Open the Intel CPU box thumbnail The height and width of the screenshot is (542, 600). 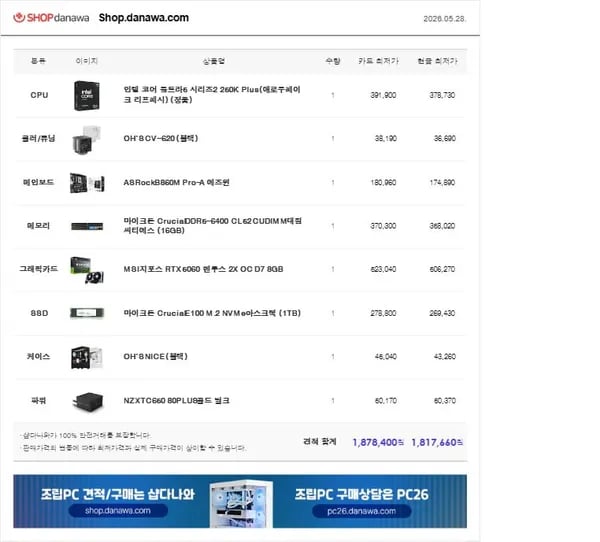pyautogui.click(x=87, y=95)
